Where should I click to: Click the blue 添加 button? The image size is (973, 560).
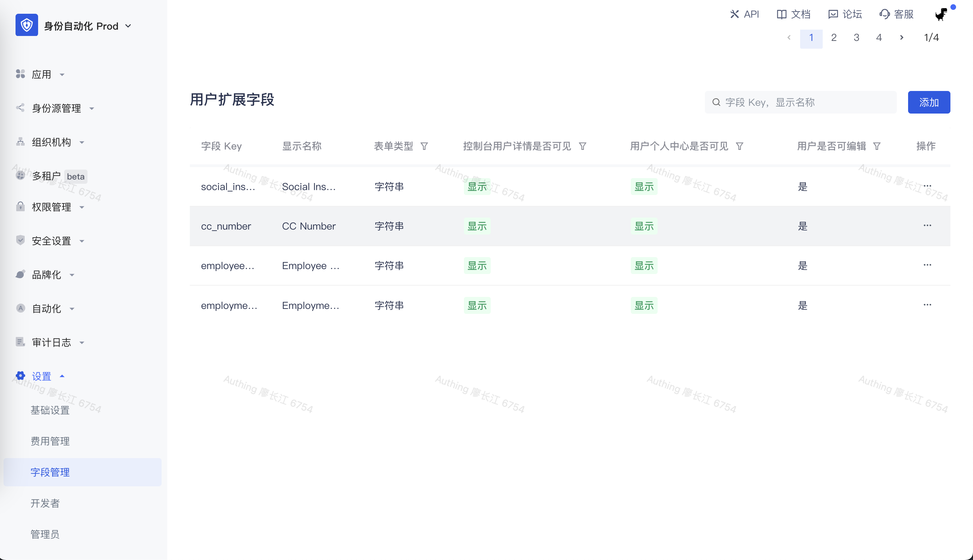pyautogui.click(x=929, y=102)
